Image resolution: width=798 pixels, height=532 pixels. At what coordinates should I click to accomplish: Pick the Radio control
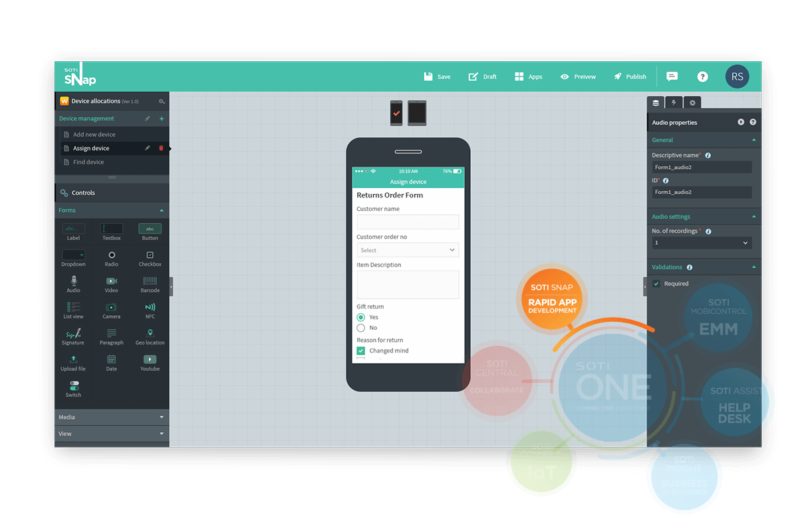pos(112,259)
